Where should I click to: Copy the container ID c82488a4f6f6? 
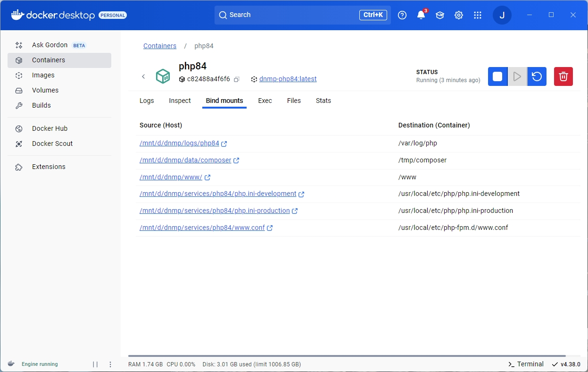[x=237, y=79]
